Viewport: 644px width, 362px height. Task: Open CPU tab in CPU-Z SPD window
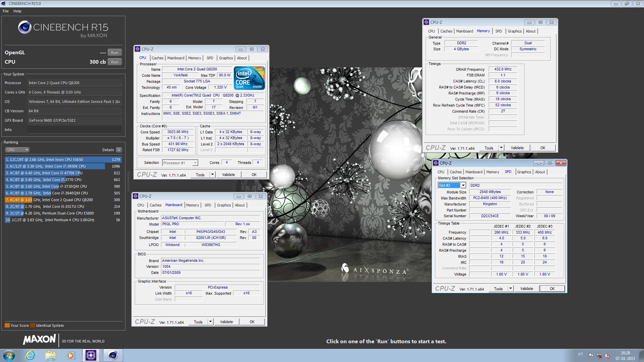(x=441, y=172)
